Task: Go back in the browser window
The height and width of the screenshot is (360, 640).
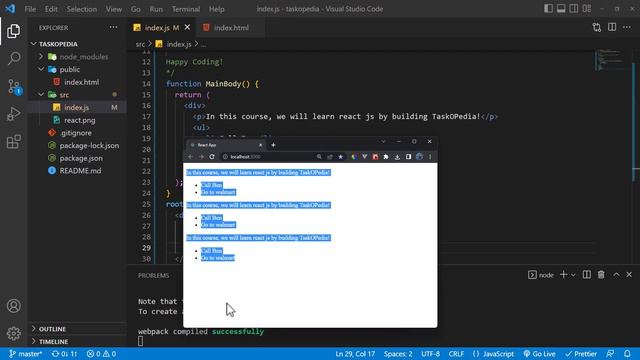Action: (190, 157)
